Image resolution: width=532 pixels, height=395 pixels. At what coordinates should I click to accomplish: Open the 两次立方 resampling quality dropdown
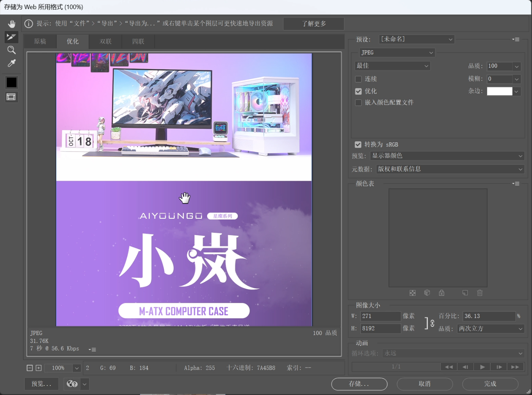(x=490, y=329)
